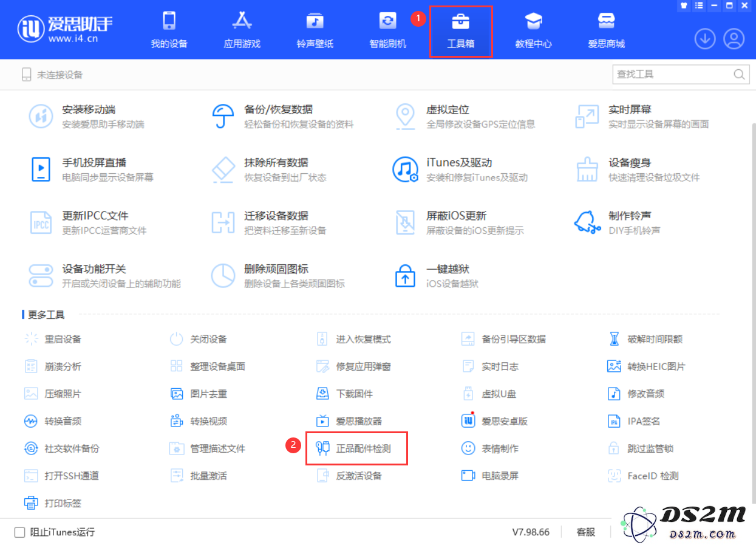
Task: Open the 设备功能开关 toggle icon
Action: [41, 275]
